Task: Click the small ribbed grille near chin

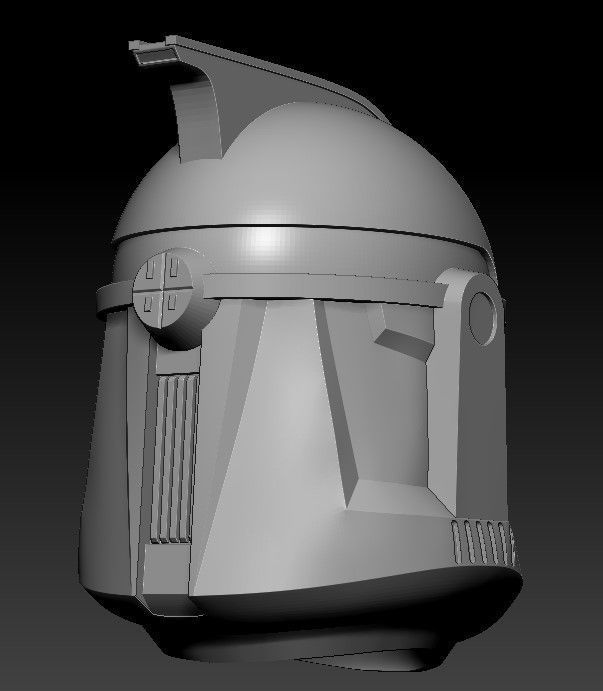Action: (483, 542)
